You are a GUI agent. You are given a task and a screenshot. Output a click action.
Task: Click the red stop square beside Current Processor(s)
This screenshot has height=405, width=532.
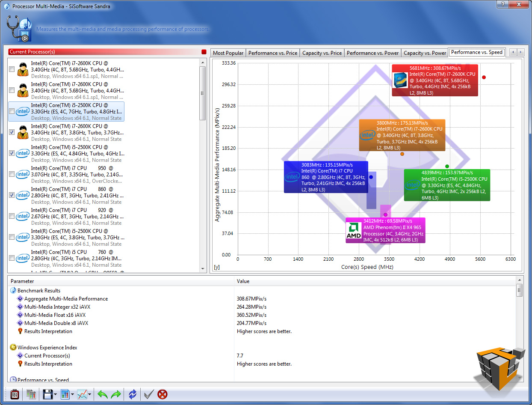204,52
